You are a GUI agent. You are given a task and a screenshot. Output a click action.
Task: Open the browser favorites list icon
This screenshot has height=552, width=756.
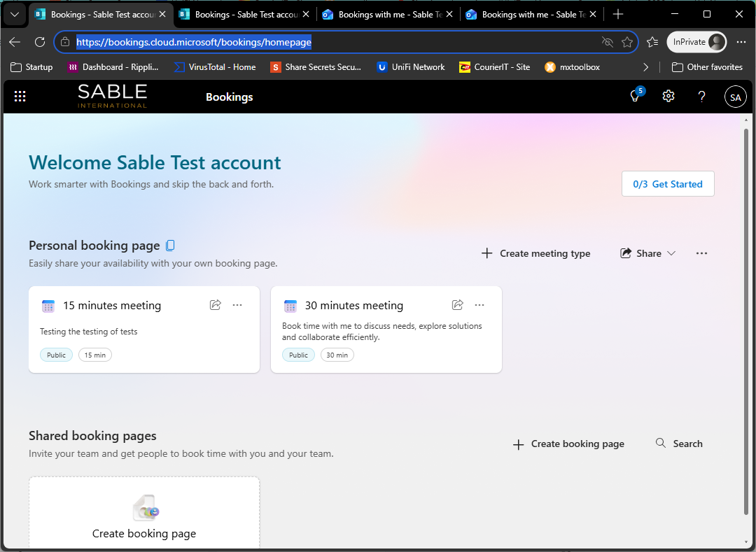coord(652,43)
